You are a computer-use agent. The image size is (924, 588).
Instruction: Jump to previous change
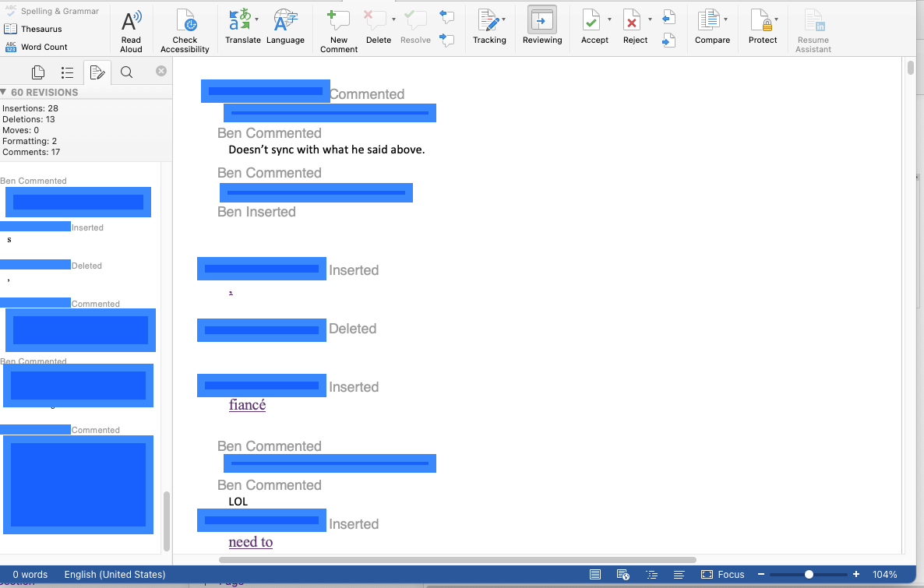pyautogui.click(x=668, y=17)
